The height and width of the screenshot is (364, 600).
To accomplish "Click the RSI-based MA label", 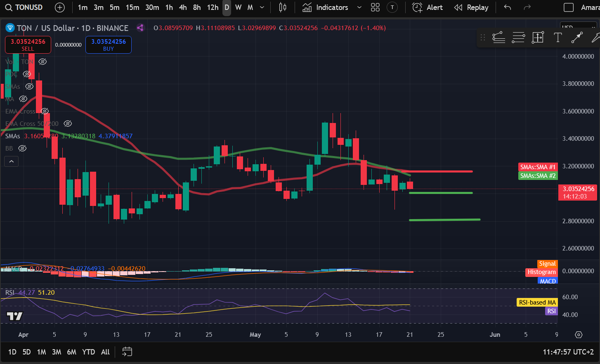I will click(x=537, y=303).
